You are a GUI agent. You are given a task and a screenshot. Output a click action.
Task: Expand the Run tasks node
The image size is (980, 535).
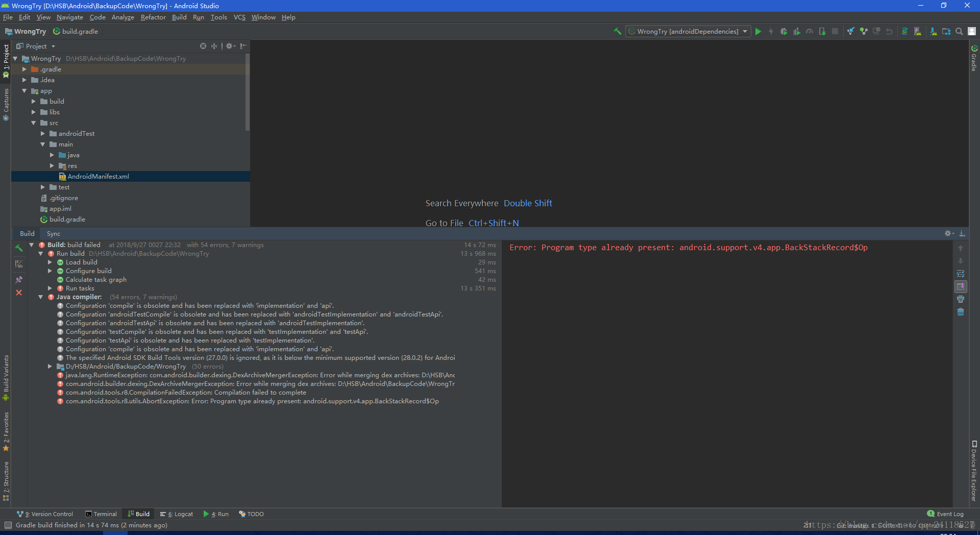point(50,288)
